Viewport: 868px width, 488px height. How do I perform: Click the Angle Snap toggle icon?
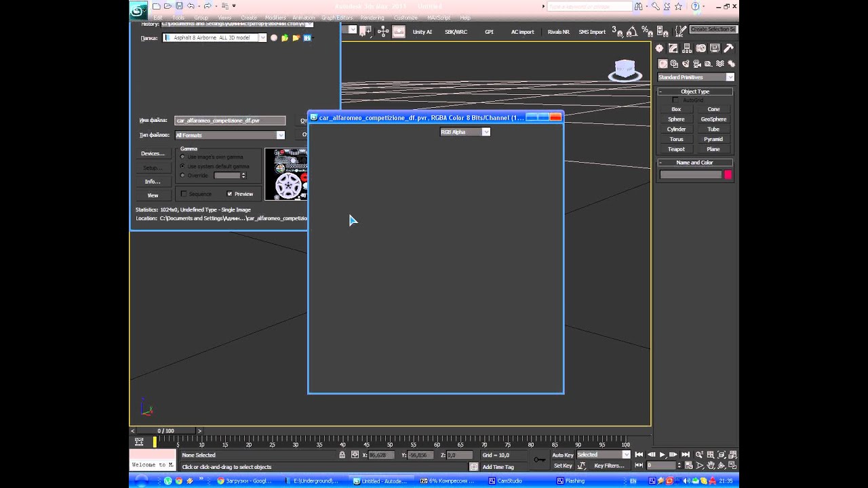point(631,31)
